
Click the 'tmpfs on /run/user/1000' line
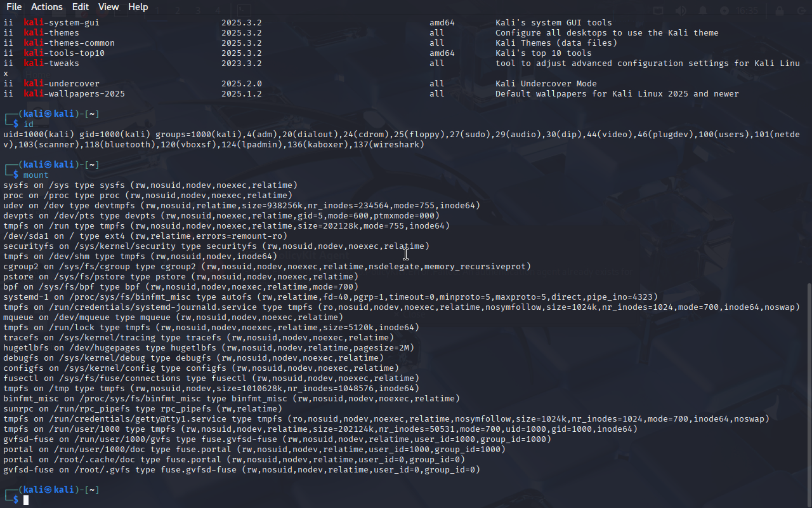[x=320, y=429]
